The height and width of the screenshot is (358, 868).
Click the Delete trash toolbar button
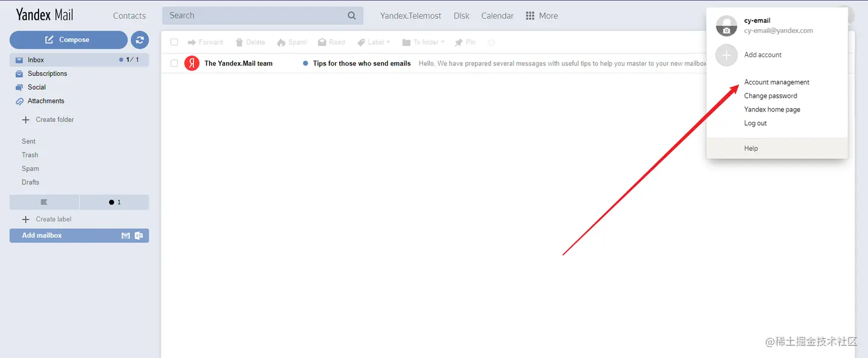click(250, 42)
